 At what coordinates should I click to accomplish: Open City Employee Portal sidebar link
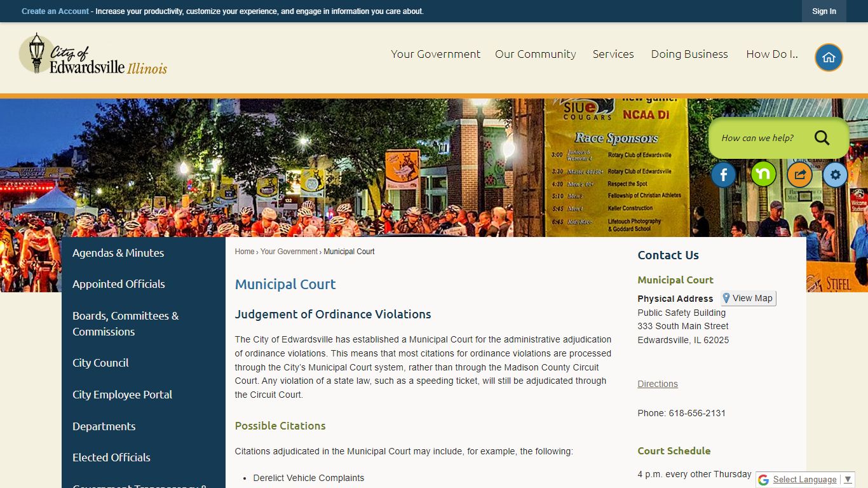click(144, 395)
